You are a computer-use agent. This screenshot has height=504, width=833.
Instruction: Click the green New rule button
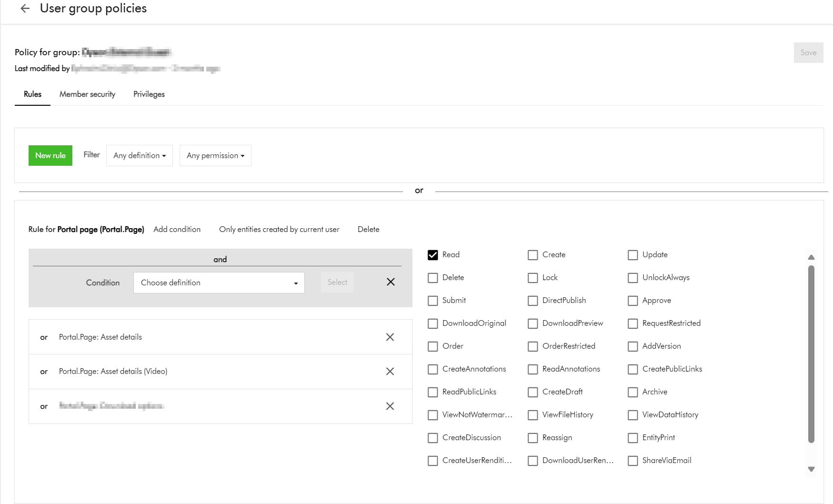50,156
